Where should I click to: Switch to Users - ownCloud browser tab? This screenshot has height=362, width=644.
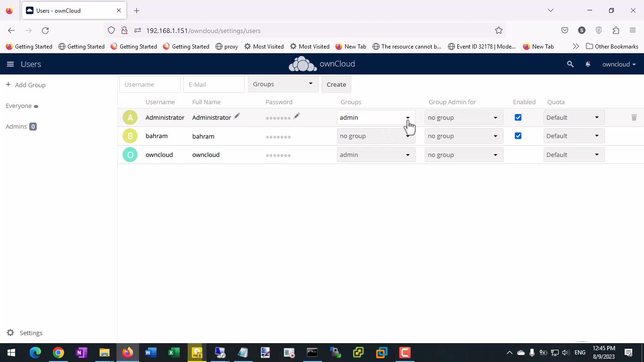click(73, 10)
